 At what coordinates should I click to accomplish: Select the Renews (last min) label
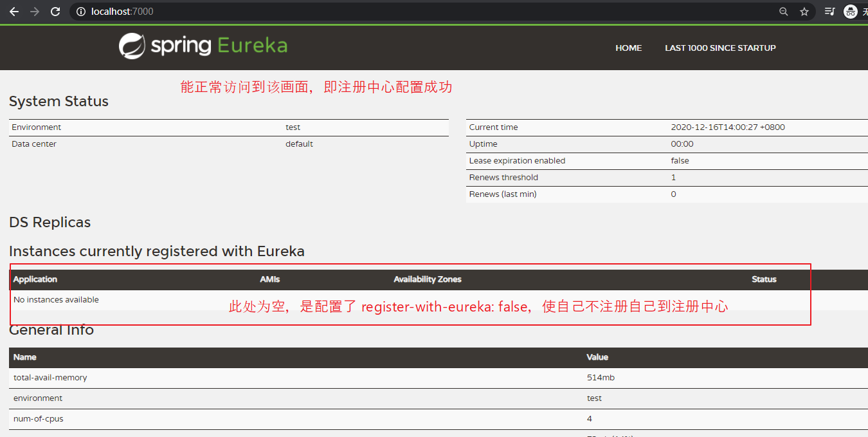coord(503,194)
